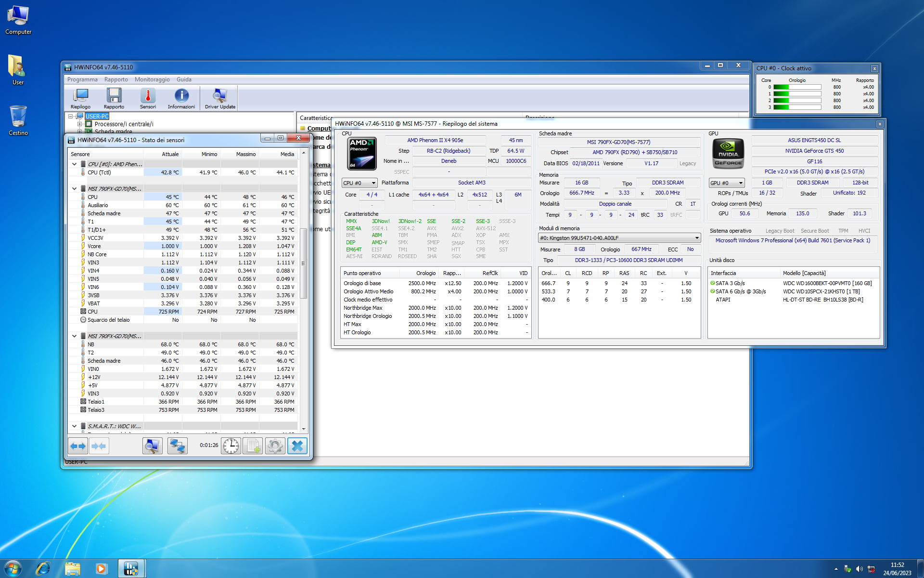Click the network computers remote icon
This screenshot has width=924, height=578.
[177, 446]
